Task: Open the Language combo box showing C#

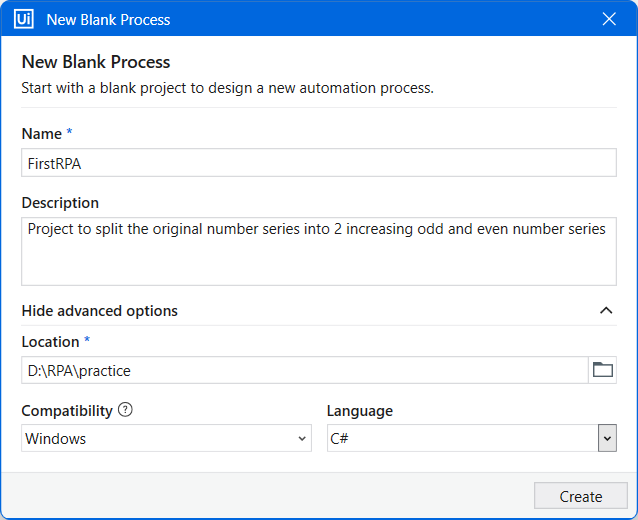Action: 472,438
